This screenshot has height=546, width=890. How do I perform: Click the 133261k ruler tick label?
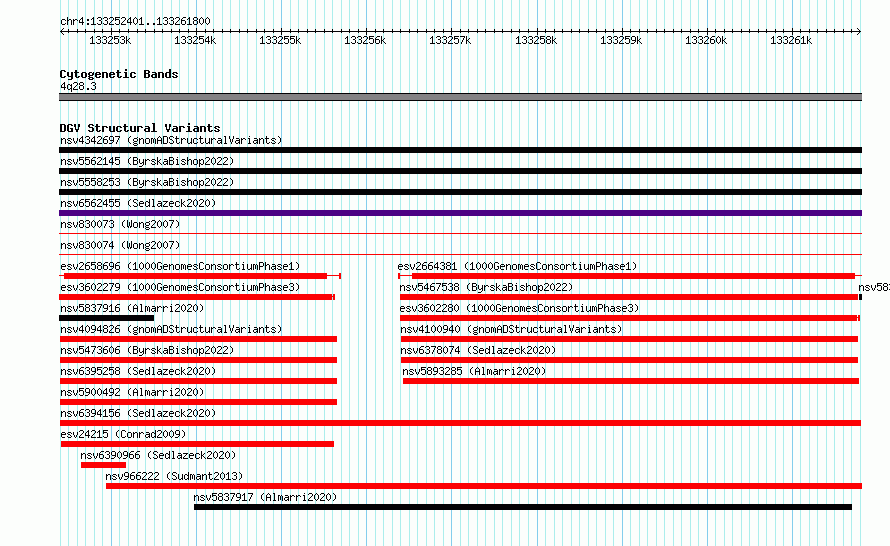[791, 40]
